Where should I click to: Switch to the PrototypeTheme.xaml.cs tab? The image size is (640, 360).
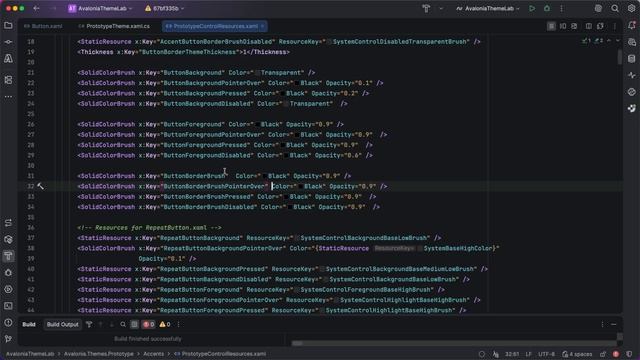pyautogui.click(x=114, y=26)
